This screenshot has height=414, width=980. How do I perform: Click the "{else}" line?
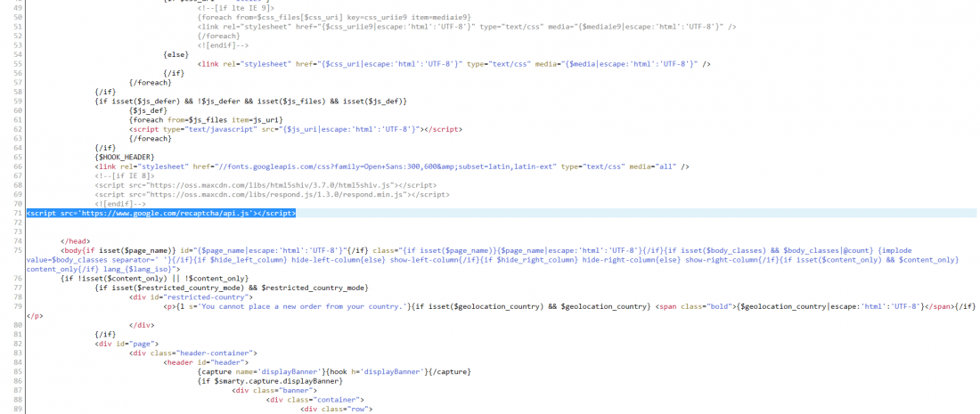click(176, 54)
